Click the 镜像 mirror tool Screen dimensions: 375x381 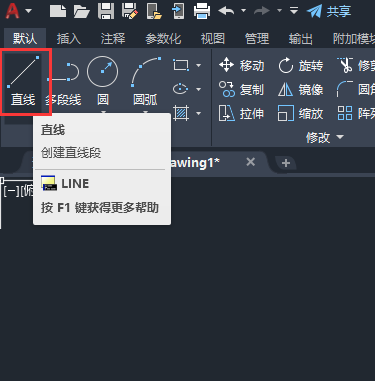coord(301,89)
